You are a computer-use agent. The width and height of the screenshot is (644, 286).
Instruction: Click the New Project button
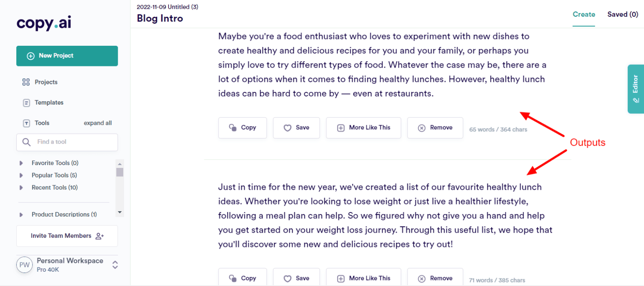tap(67, 55)
